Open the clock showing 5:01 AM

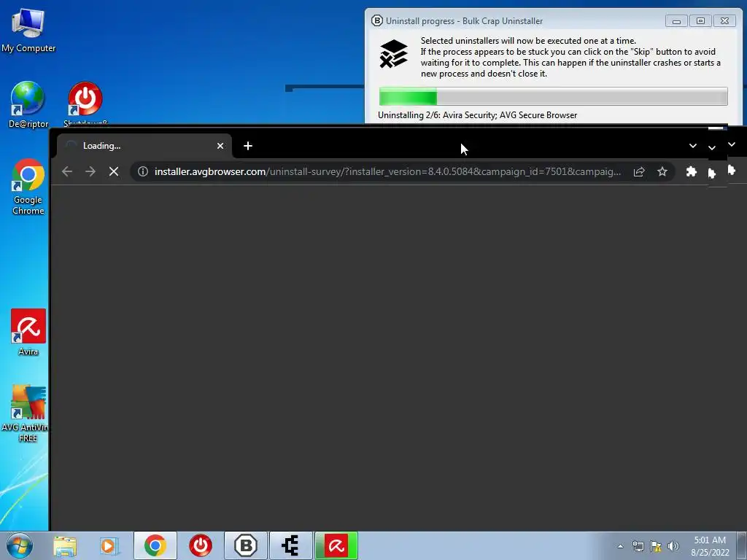[x=710, y=546]
